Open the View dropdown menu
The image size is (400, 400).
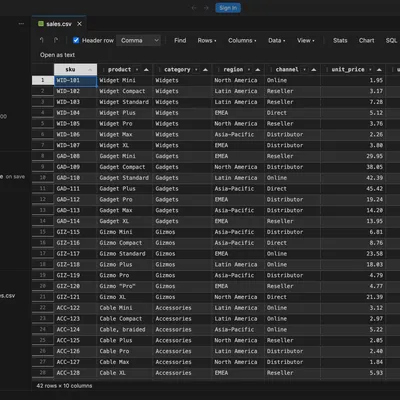pyautogui.click(x=306, y=40)
